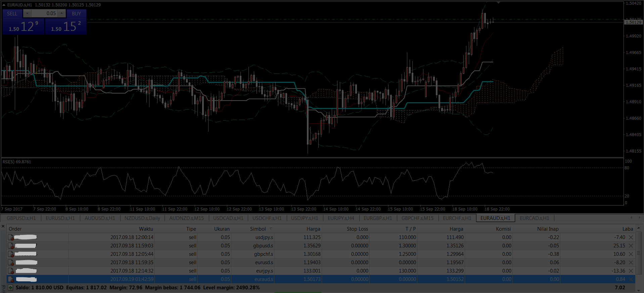Click the orders list scrollbar thumb
Viewport: 644px width, 293px height.
click(639, 253)
